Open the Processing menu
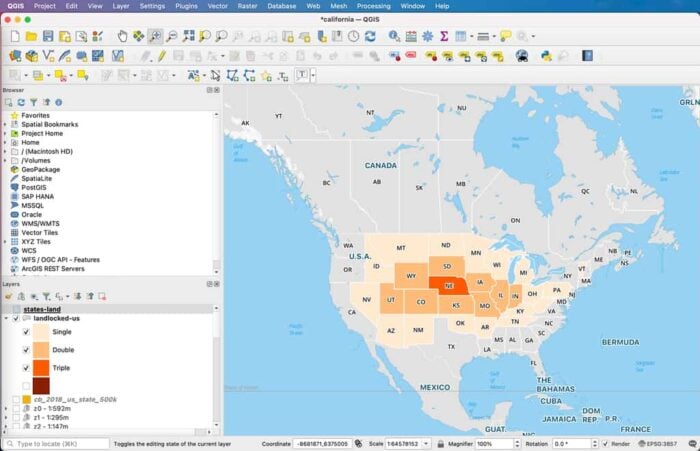The height and width of the screenshot is (451, 700). pyautogui.click(x=374, y=6)
